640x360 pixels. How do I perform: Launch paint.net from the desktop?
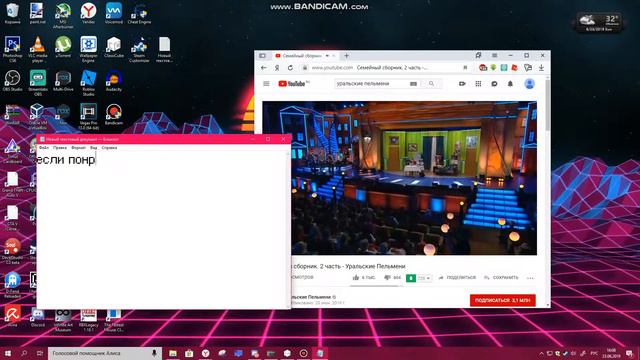pos(37,13)
